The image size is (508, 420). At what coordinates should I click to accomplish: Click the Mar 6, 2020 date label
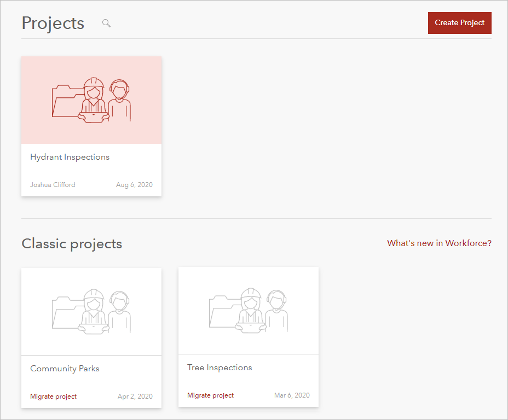tap(292, 395)
